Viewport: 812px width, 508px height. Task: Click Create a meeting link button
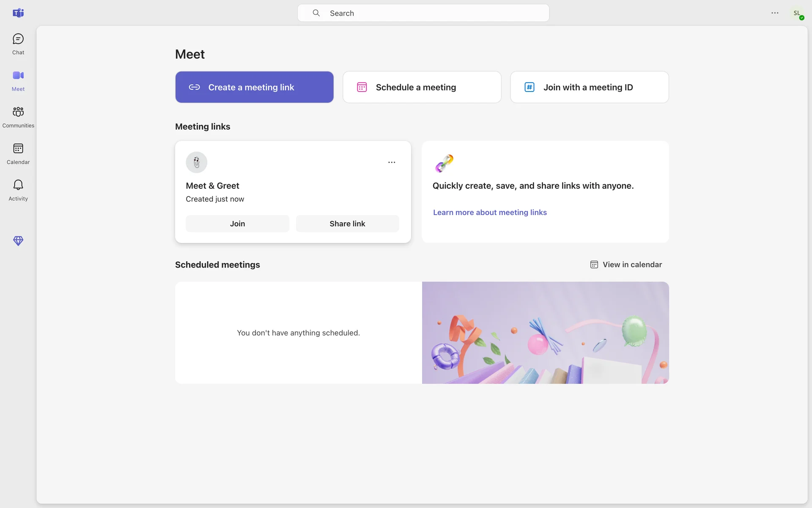point(254,87)
